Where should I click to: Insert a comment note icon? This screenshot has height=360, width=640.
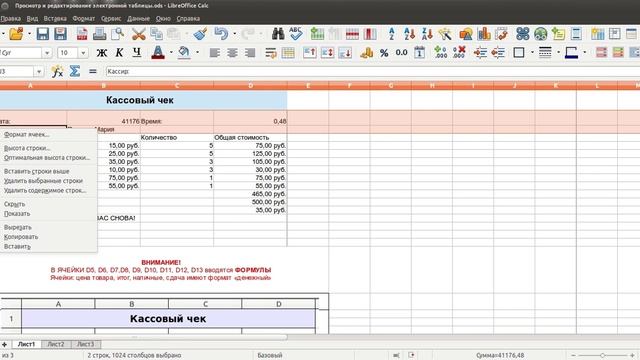pyautogui.click(x=558, y=33)
